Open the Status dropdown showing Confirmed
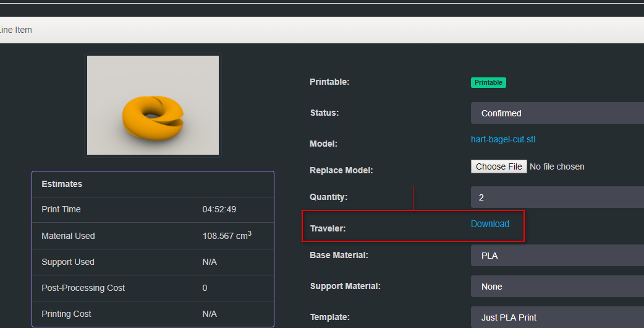Viewport: 644px width, 328px height. click(556, 113)
